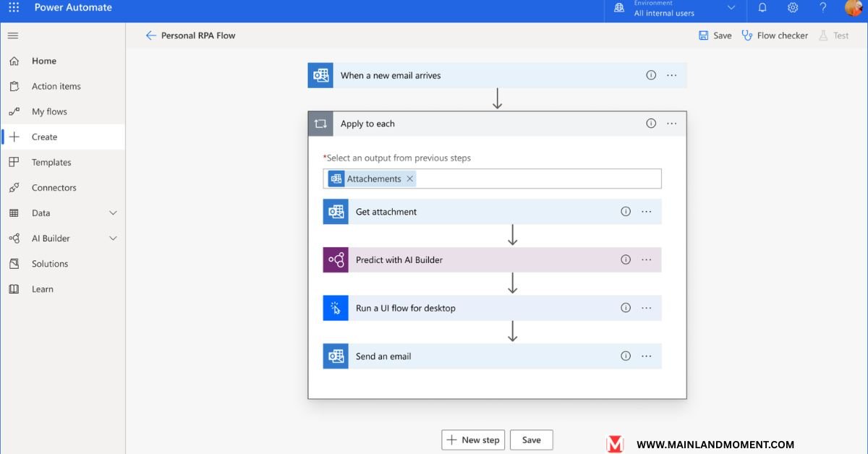Screen dimensions: 868x454
Task: Remove the Attachements token
Action: [410, 179]
